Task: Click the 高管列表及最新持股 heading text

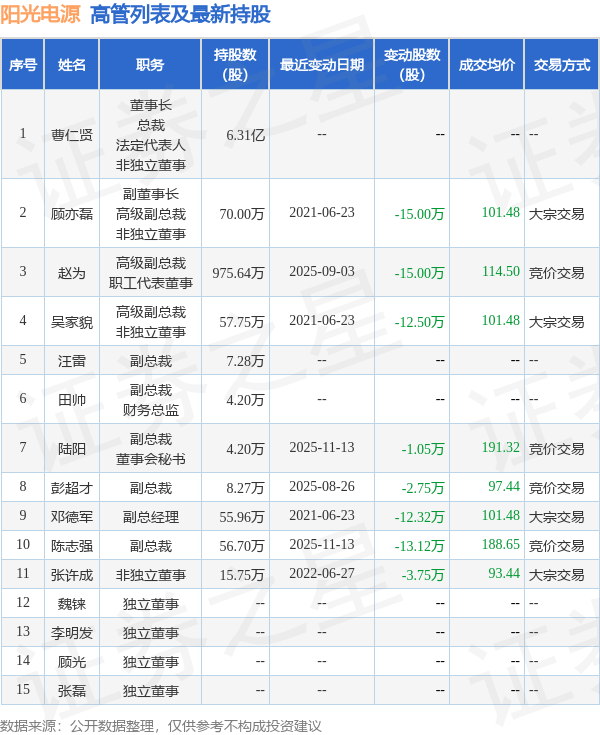Action: click(x=179, y=15)
